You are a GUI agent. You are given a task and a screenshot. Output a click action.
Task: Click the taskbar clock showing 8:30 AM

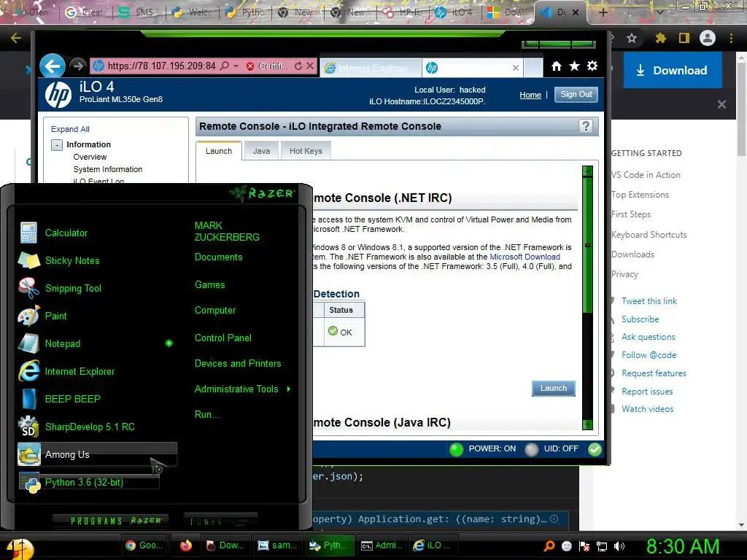tap(683, 547)
